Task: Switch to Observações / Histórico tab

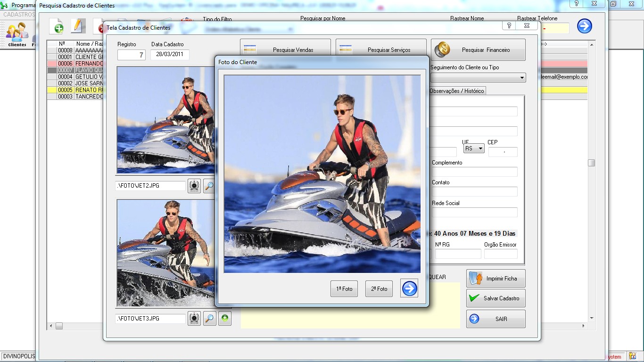Action: tap(457, 90)
